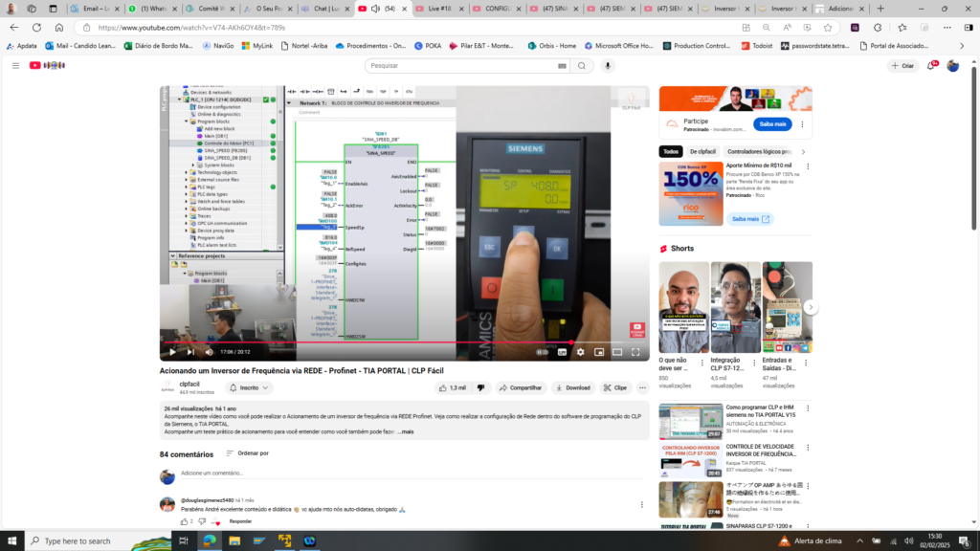
Task: Enter fullscreen video mode
Action: pyautogui.click(x=635, y=352)
